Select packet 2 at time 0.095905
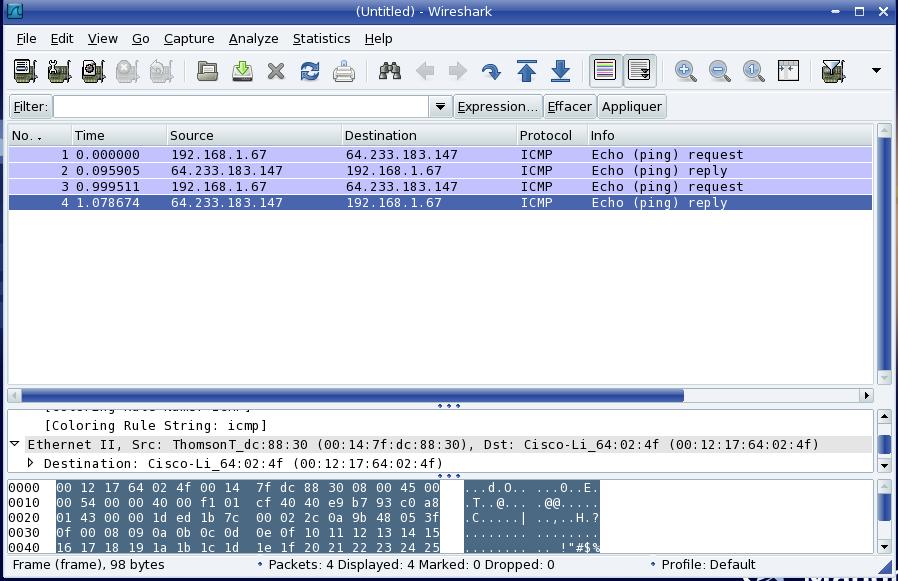 coord(440,171)
